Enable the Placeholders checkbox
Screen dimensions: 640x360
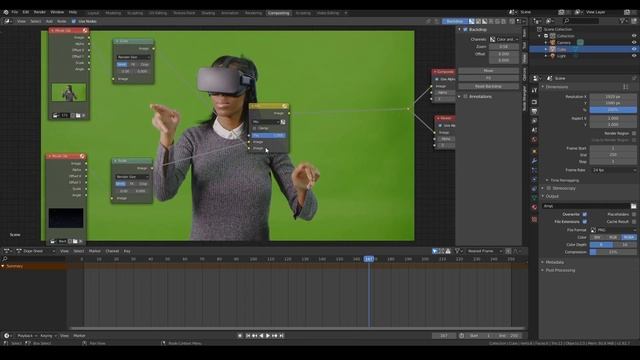pos(633,214)
